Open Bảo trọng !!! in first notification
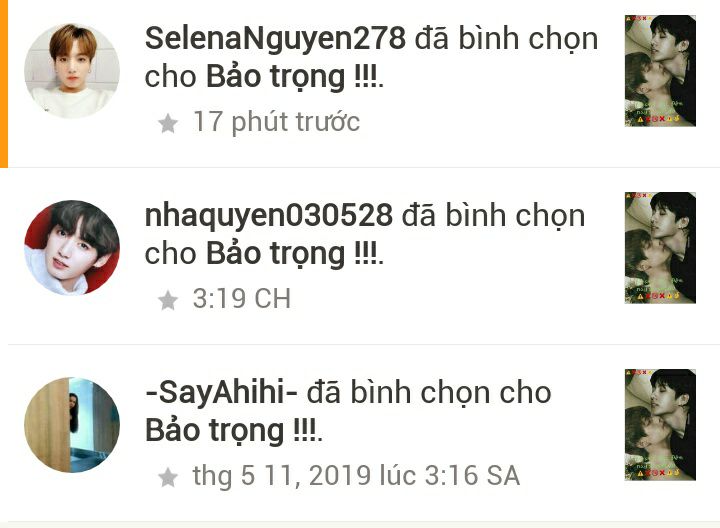Screen dimensions: 720x528 click(x=292, y=77)
